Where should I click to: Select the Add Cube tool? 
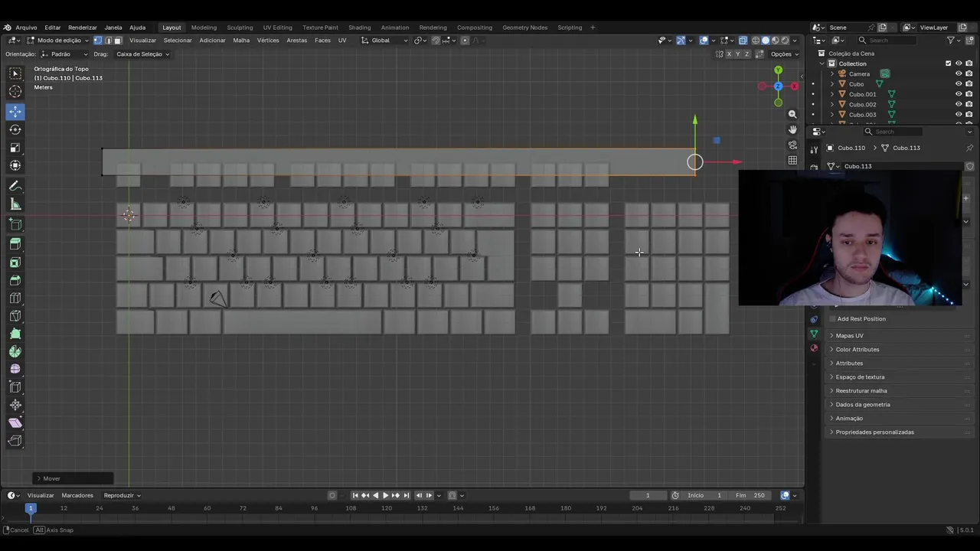click(15, 224)
